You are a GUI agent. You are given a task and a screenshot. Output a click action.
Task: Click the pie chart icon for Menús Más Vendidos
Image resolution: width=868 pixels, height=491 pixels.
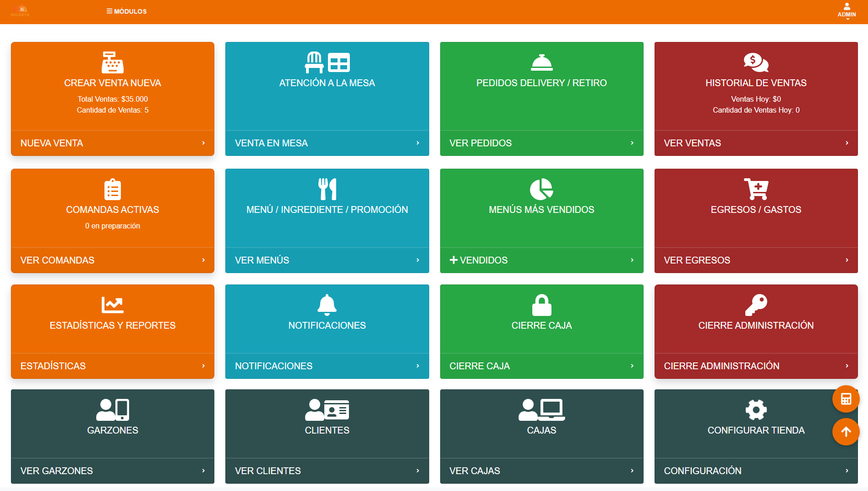coord(541,189)
